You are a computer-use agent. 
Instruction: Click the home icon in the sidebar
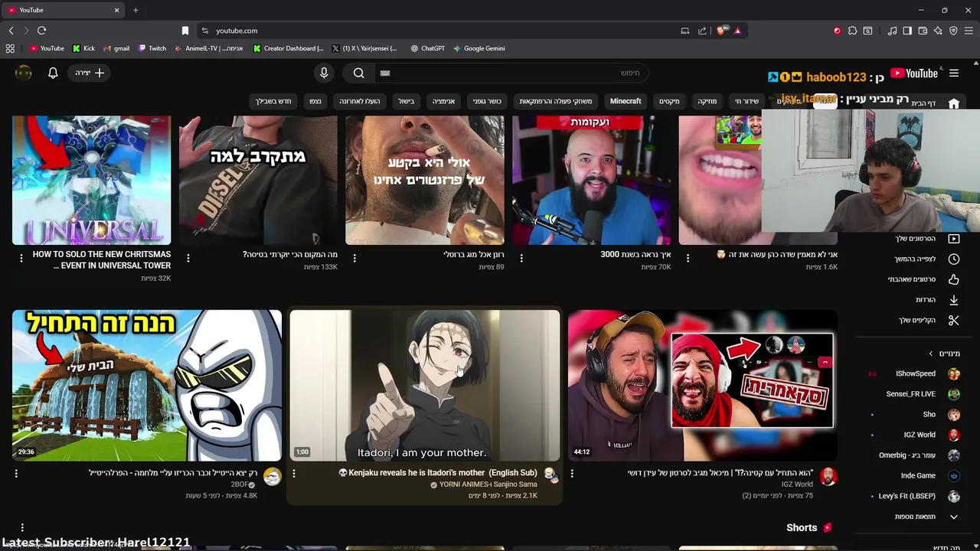click(954, 103)
